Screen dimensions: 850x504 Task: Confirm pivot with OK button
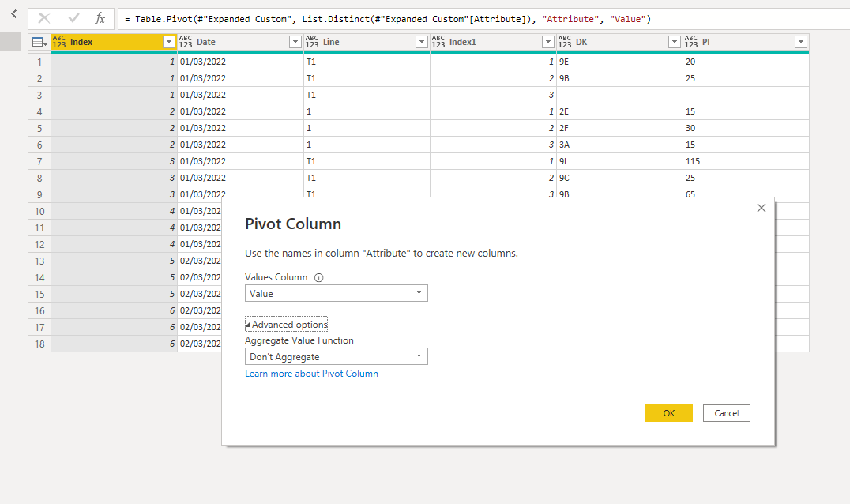(x=668, y=413)
